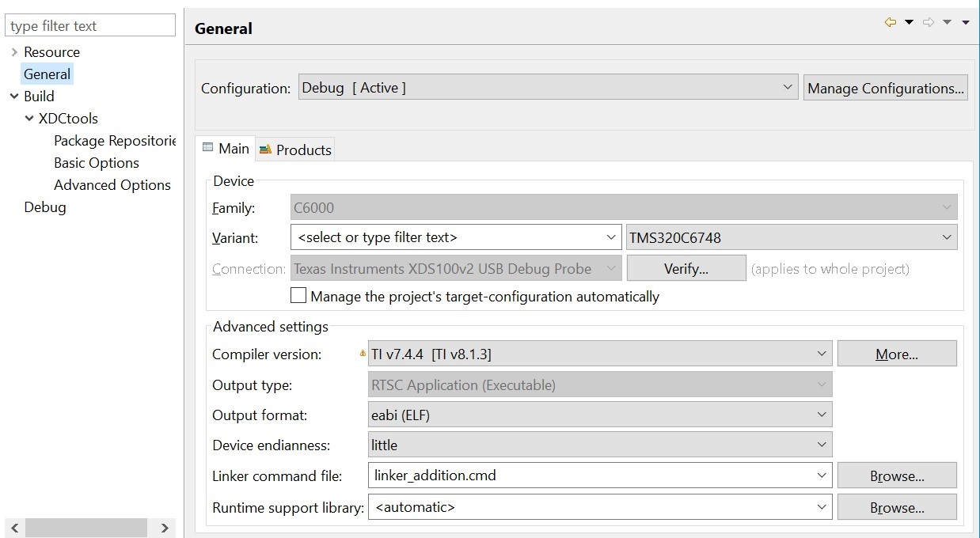Click the tree scroll left arrow
980x538 pixels.
[x=14, y=528]
